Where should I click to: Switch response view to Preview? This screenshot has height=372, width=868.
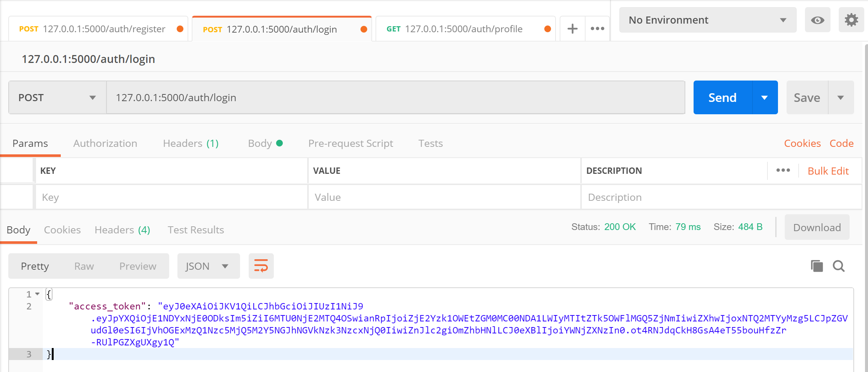click(x=137, y=266)
